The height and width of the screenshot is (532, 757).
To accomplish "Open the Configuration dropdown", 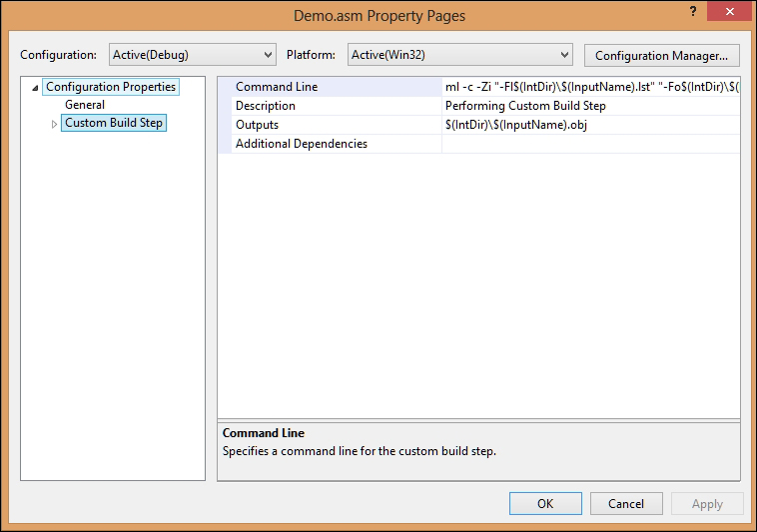I will tap(192, 55).
